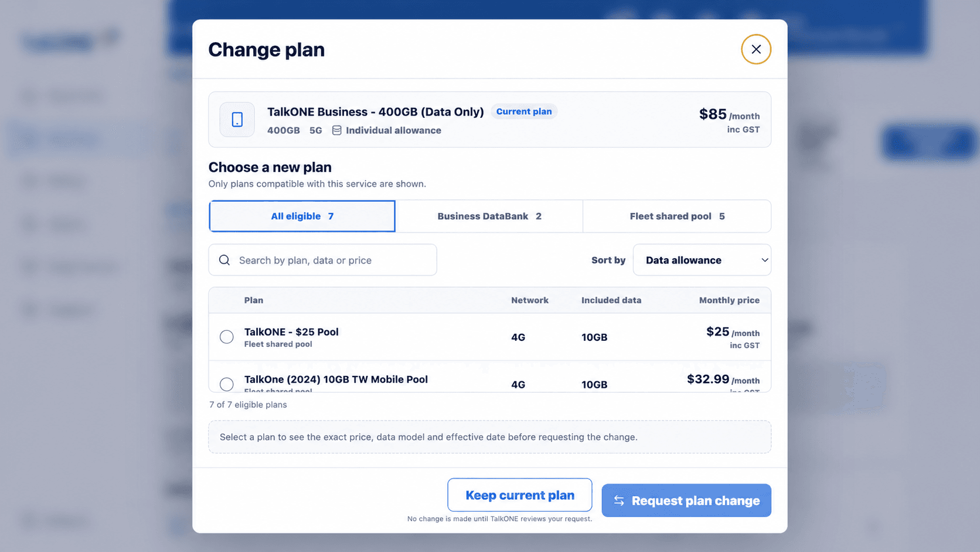The image size is (980, 552).
Task: Click the $25 /month price cell
Action: (x=733, y=337)
